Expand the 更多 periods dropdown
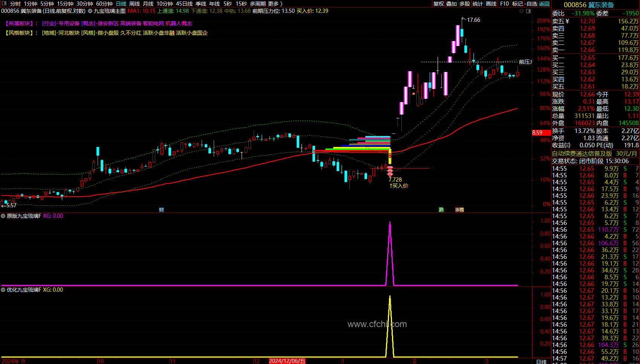This screenshot has width=640, height=364. click(275, 4)
